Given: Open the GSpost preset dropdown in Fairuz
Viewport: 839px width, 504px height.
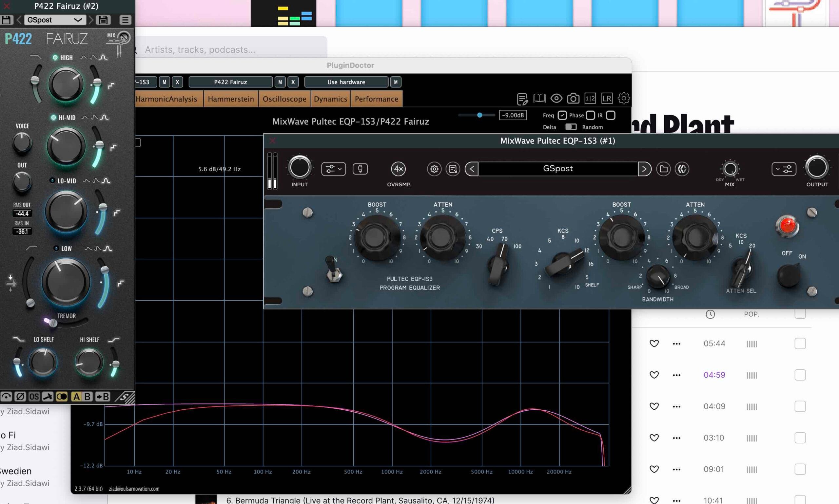Looking at the screenshot, I should (x=55, y=20).
